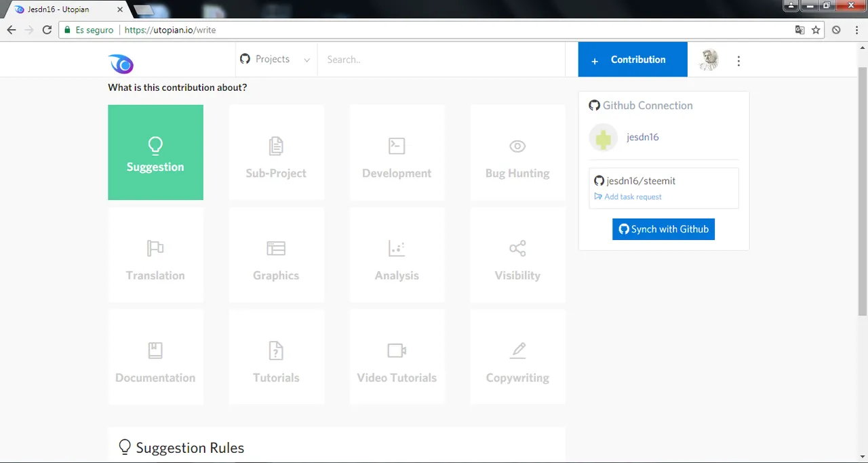868x463 pixels.
Task: Click the browser forward arrow
Action: point(29,30)
